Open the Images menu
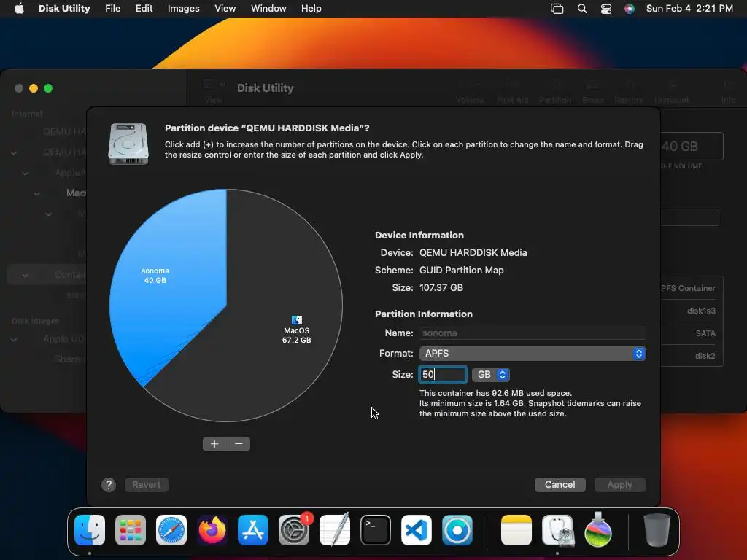The image size is (747, 560). point(183,8)
